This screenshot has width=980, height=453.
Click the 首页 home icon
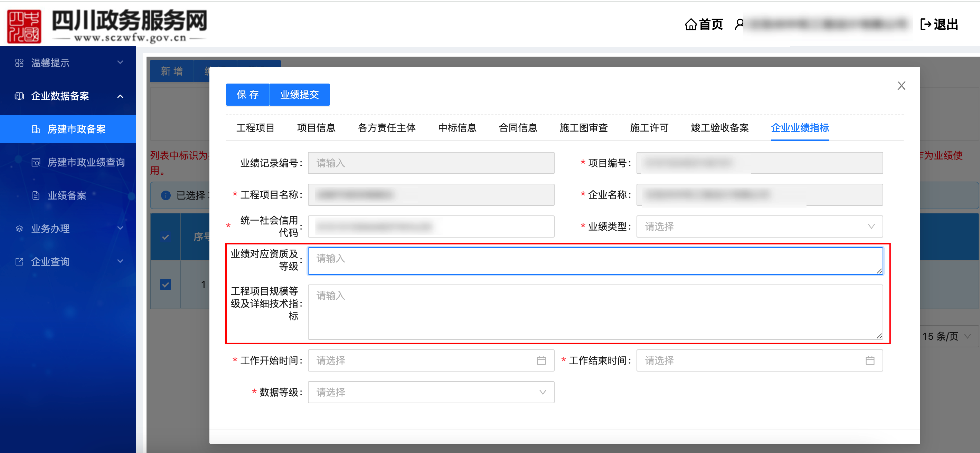tap(690, 24)
